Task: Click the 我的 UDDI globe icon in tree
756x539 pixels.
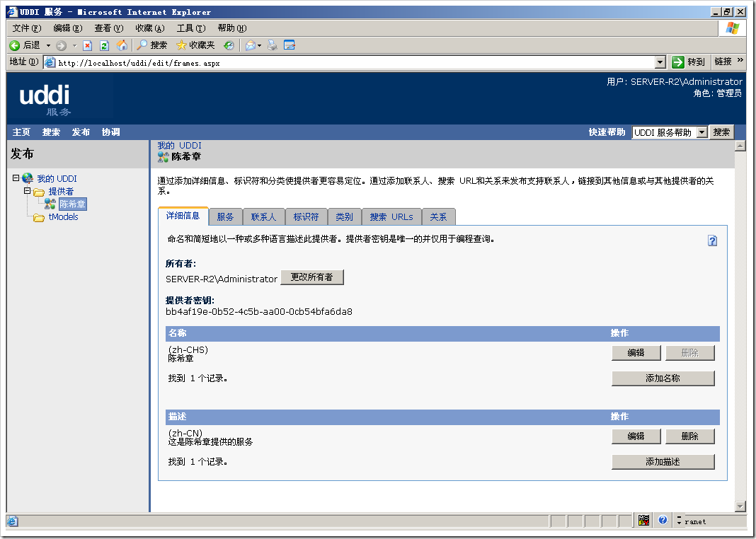Action: click(28, 178)
